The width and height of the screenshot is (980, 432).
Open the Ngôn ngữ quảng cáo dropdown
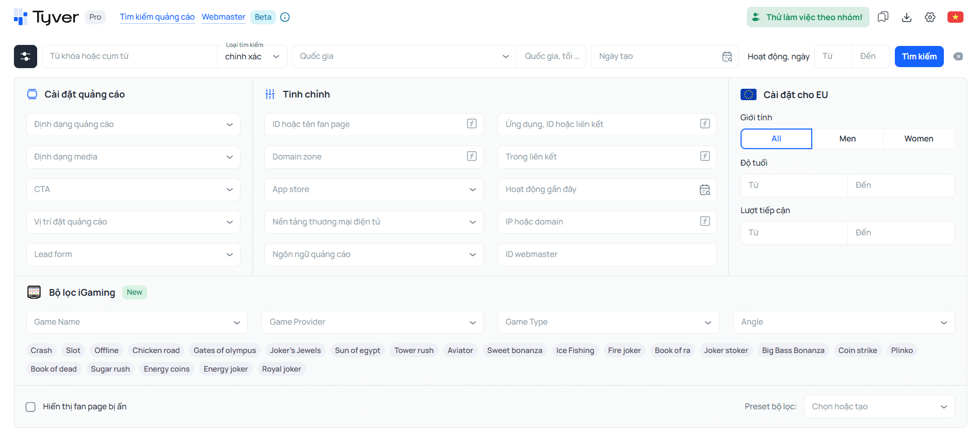(374, 254)
